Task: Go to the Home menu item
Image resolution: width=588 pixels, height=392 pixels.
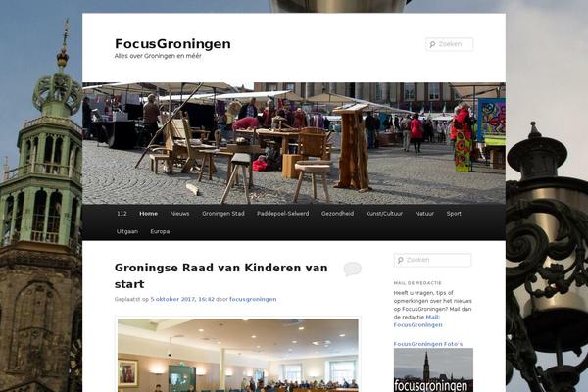Action: coord(149,214)
